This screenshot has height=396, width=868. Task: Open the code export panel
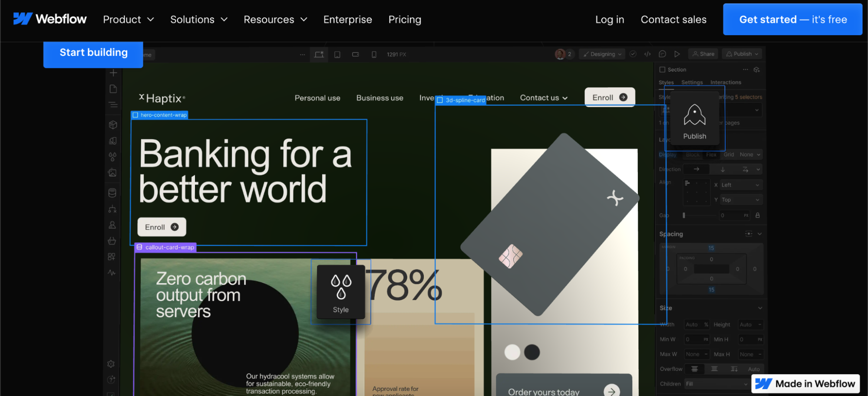(647, 54)
